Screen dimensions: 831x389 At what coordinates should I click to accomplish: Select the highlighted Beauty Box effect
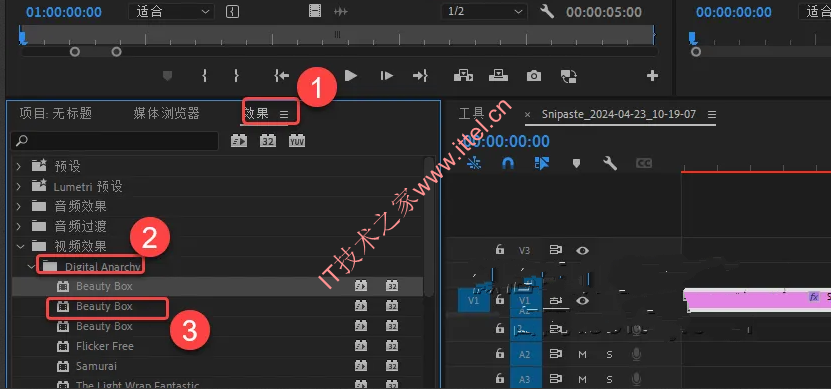coord(217,286)
